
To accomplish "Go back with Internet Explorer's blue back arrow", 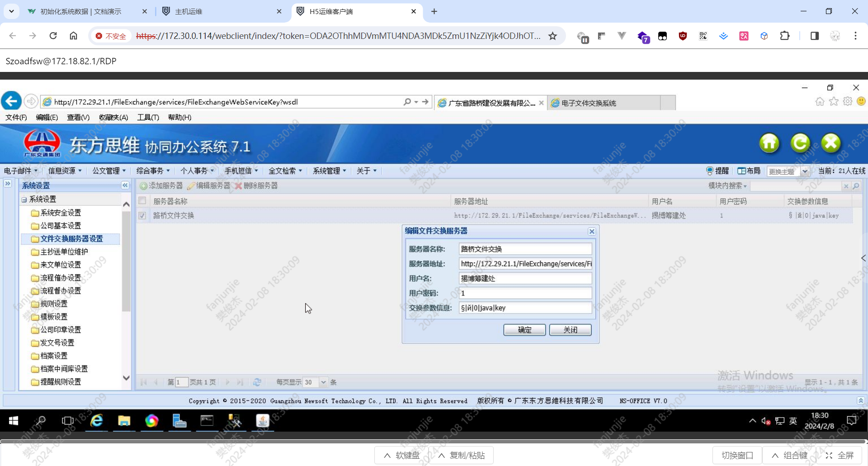I will 11,101.
